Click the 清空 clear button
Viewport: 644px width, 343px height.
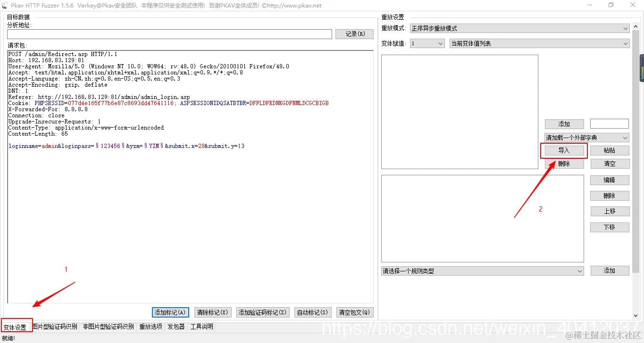tap(610, 163)
